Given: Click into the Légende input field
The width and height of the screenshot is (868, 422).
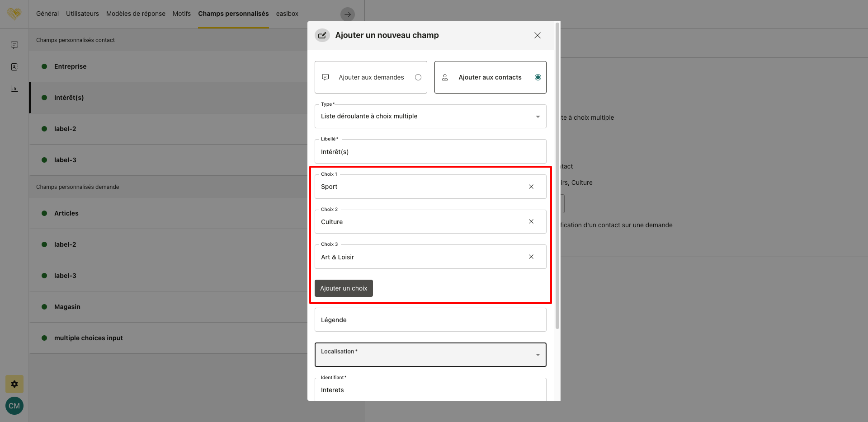Looking at the screenshot, I should pos(430,320).
